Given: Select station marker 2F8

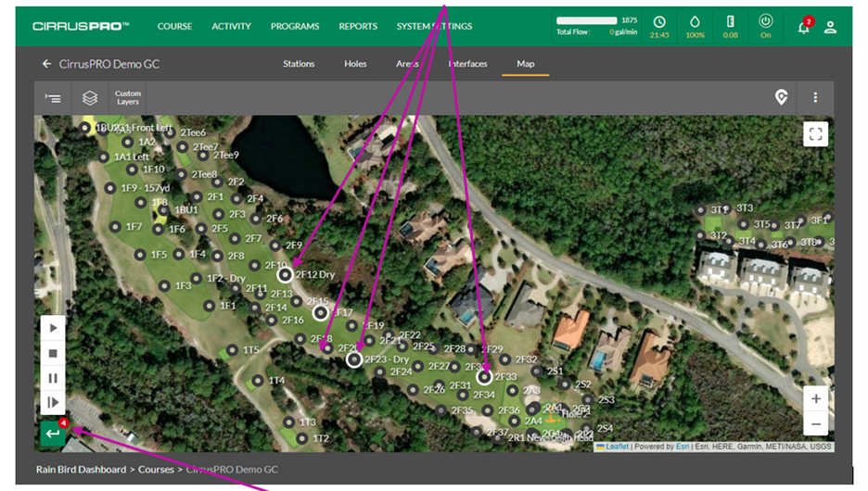Looking at the screenshot, I should pyautogui.click(x=218, y=256).
